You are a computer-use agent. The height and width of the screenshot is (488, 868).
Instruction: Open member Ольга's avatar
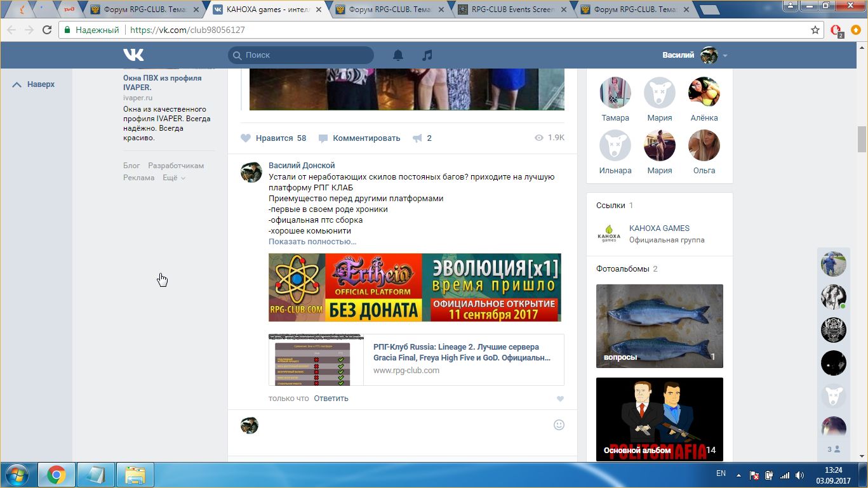pos(704,145)
